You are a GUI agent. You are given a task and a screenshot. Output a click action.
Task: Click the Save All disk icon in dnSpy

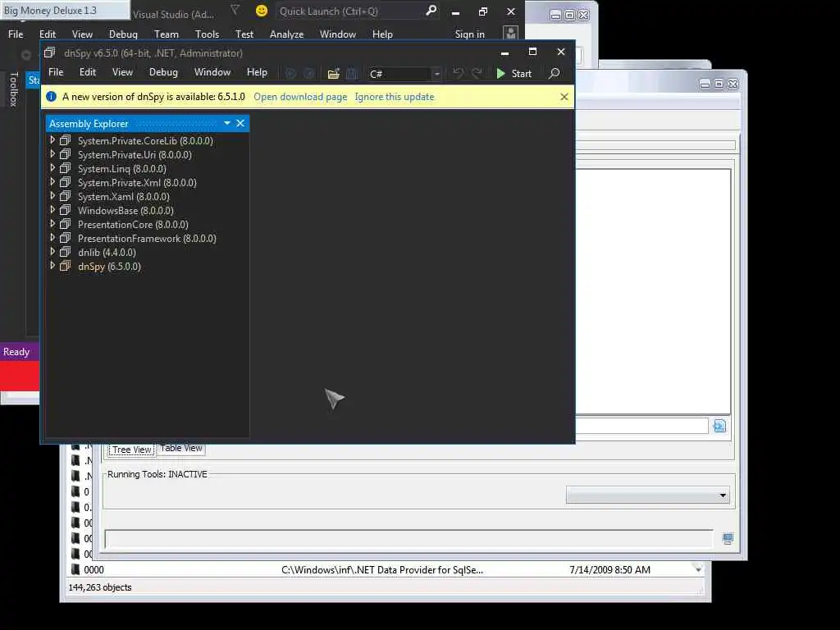[x=351, y=73]
